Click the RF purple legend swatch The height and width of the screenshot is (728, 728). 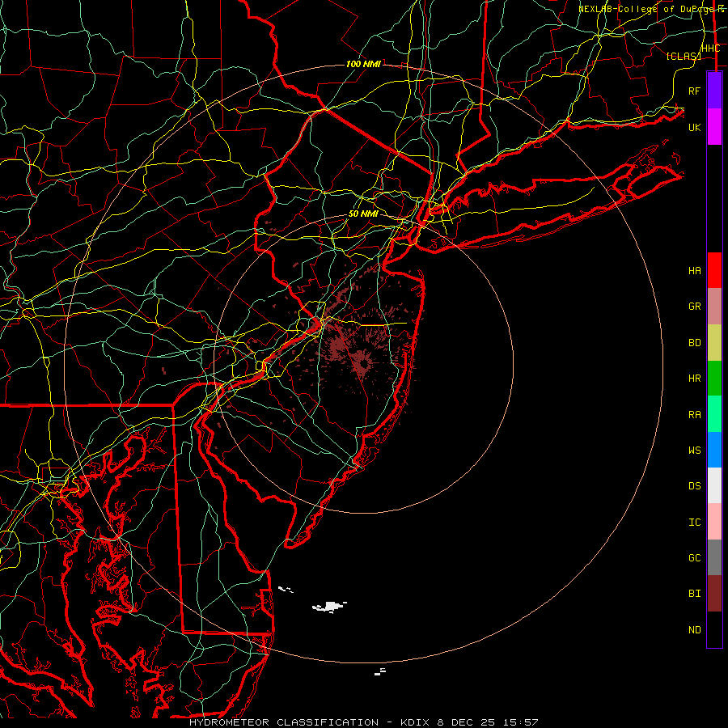714,91
